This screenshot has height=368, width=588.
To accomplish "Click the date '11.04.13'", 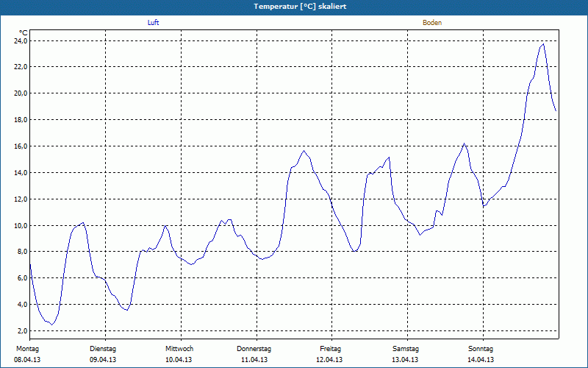I will tap(254, 360).
